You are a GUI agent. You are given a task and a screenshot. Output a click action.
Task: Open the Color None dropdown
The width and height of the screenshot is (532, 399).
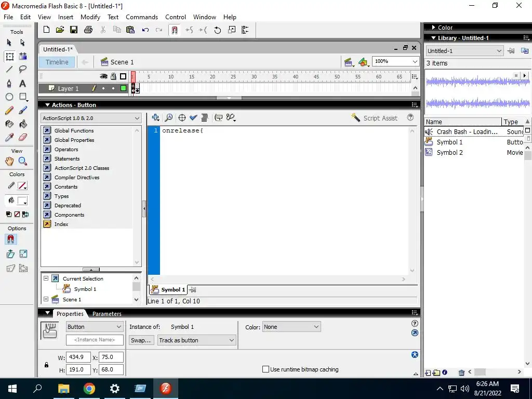pos(291,327)
